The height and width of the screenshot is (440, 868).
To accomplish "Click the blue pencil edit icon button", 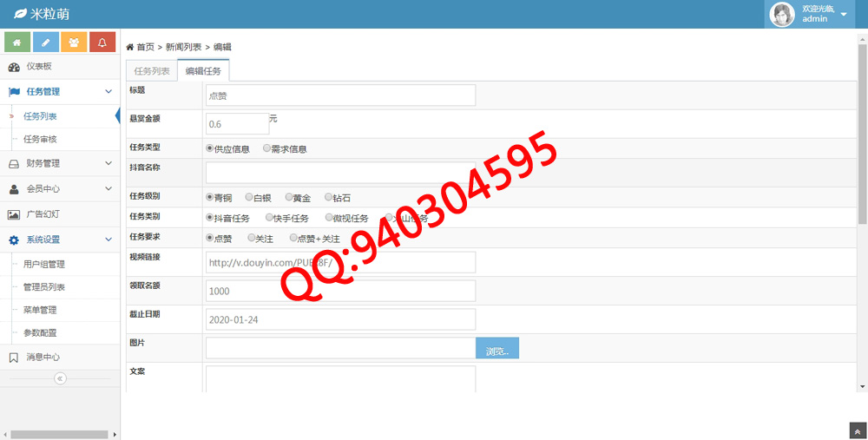I will [x=46, y=42].
